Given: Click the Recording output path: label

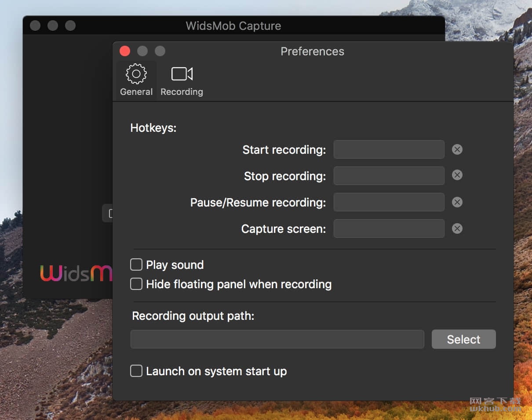Looking at the screenshot, I should pos(193,316).
